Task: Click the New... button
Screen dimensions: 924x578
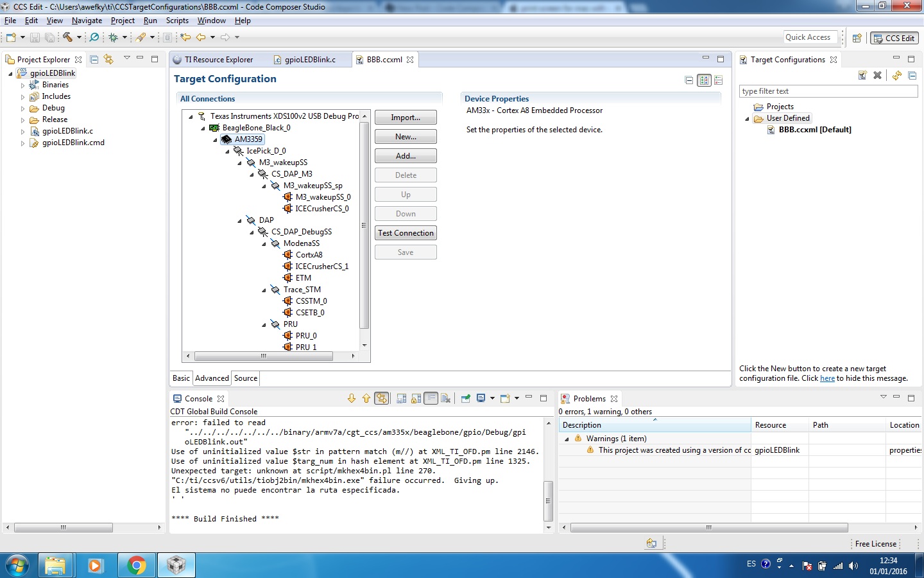Action: [406, 137]
